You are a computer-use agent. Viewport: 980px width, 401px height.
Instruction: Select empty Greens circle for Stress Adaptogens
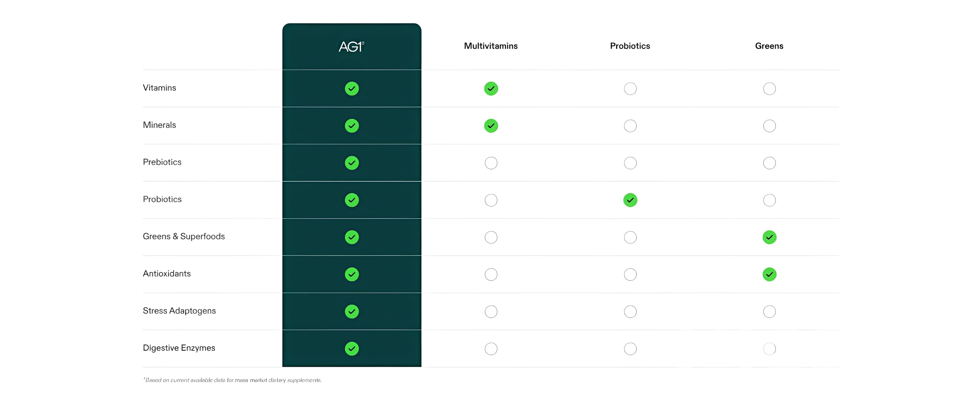coord(769,312)
